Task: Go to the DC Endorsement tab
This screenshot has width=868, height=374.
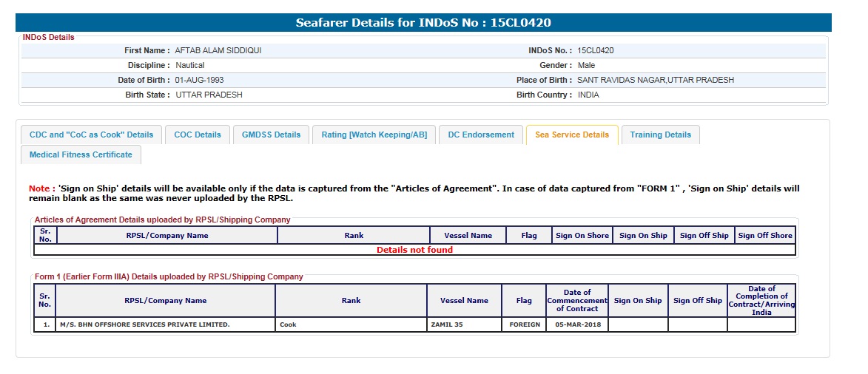Action: point(481,135)
